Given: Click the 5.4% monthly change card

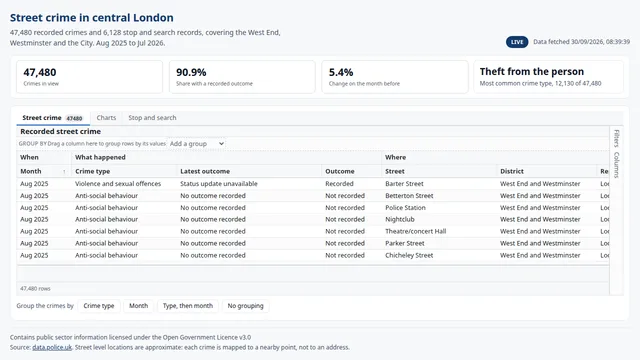Looking at the screenshot, I should 395,77.
